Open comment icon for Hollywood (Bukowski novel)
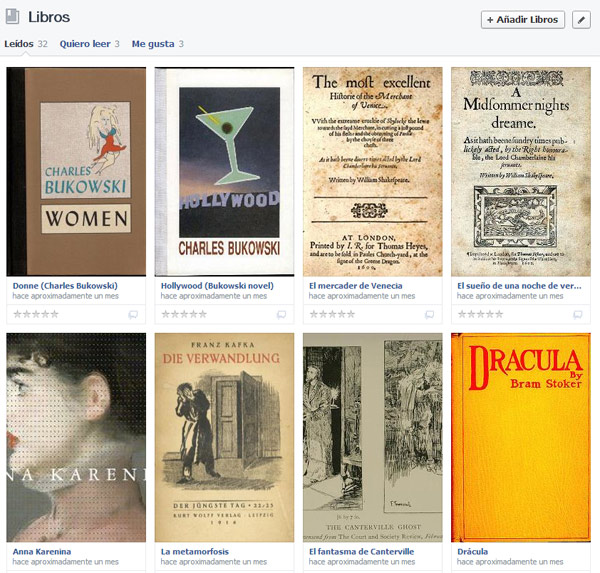Image resolution: width=600 pixels, height=573 pixels. pyautogui.click(x=281, y=315)
